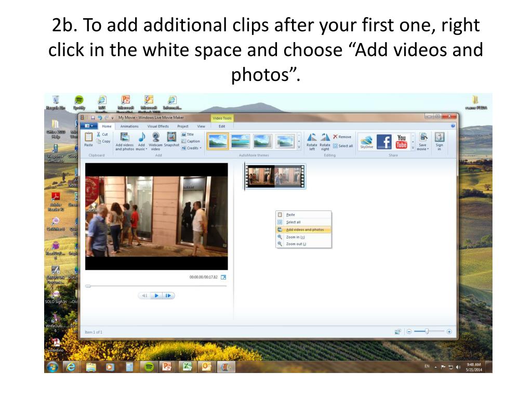Click the Sign in icon
The height and width of the screenshot is (399, 532).
(x=440, y=137)
